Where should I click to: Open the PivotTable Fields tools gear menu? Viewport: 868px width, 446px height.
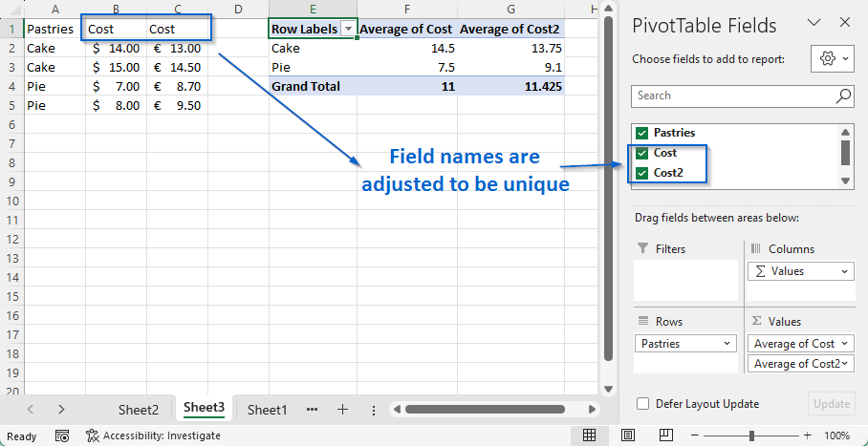point(834,58)
